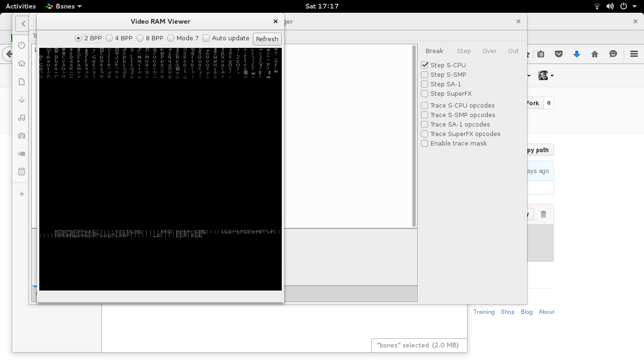
Task: Click the smiley chat icon in browser toolbar
Action: (613, 54)
